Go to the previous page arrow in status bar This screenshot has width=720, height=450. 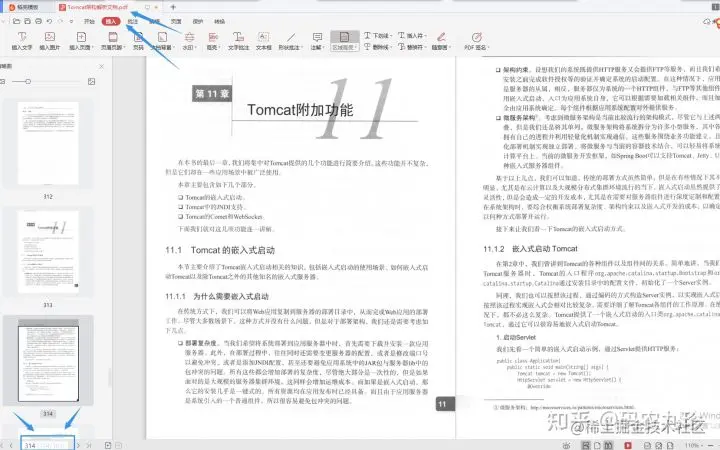click(x=11, y=445)
